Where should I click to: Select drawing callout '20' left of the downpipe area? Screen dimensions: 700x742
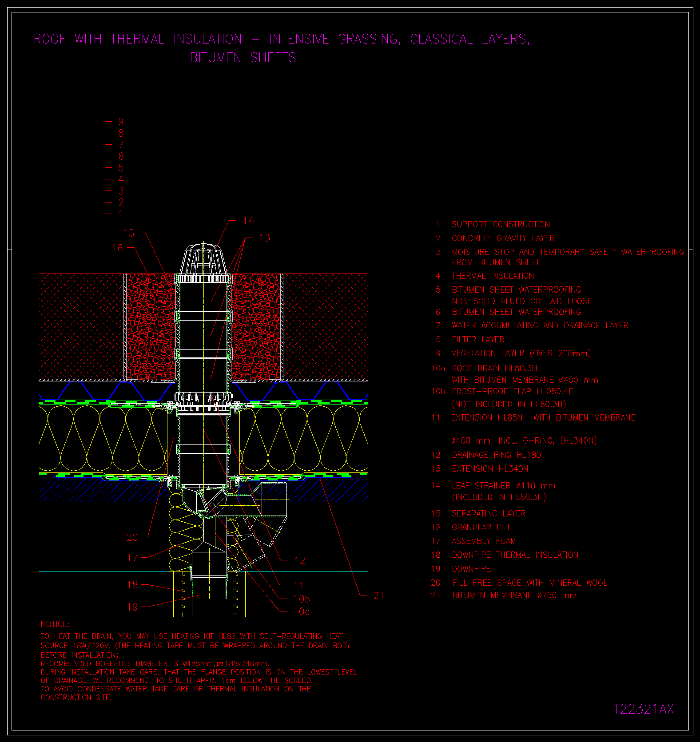point(132,537)
